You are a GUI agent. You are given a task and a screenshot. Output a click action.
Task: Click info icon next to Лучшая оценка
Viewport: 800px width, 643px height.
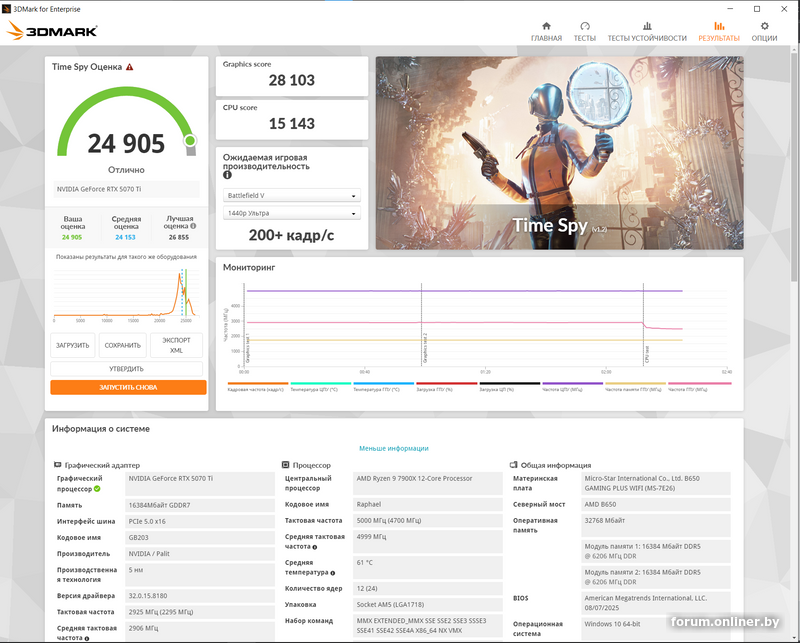193,227
